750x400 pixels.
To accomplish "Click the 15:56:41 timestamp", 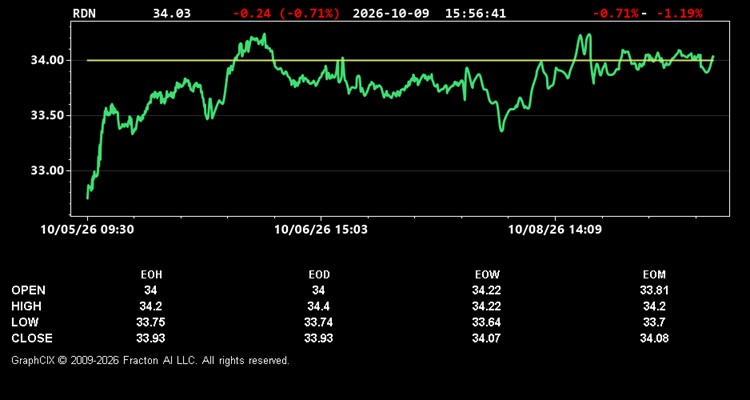I will [x=475, y=13].
